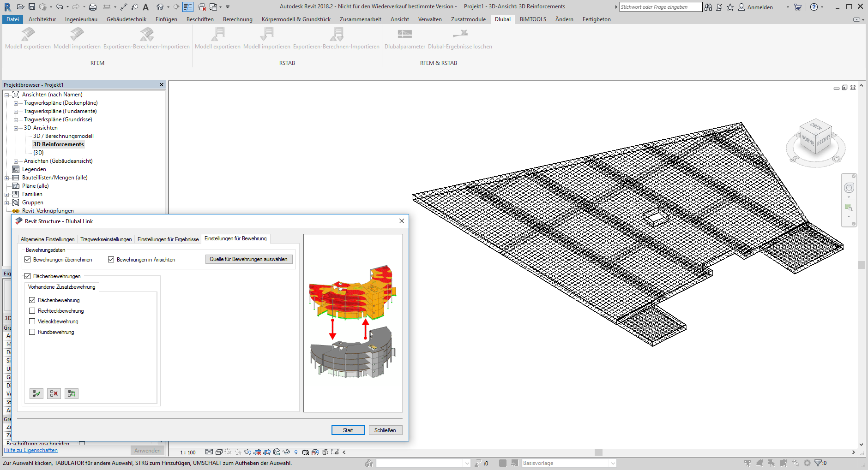868x470 pixels.
Task: Click the detail level icon in view bar
Action: click(209, 452)
